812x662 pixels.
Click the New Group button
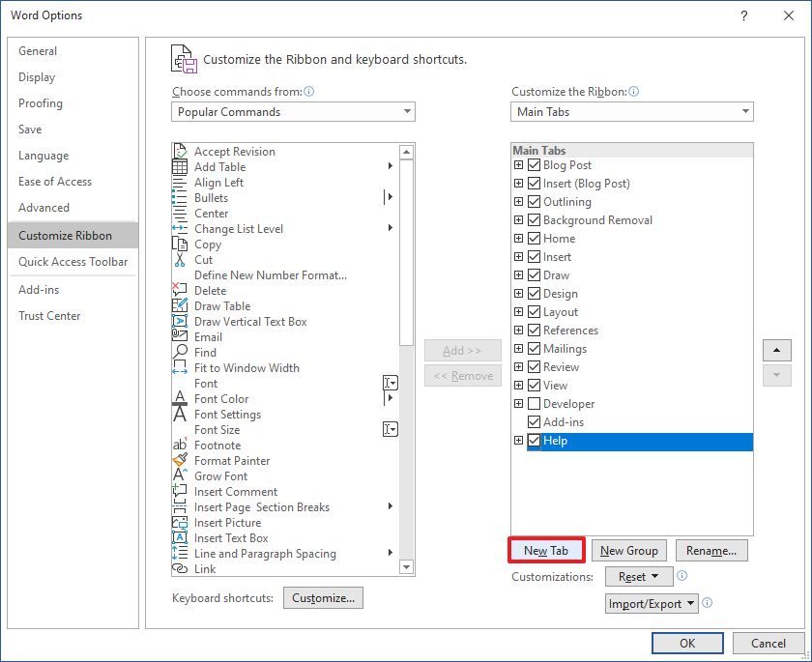tap(629, 550)
